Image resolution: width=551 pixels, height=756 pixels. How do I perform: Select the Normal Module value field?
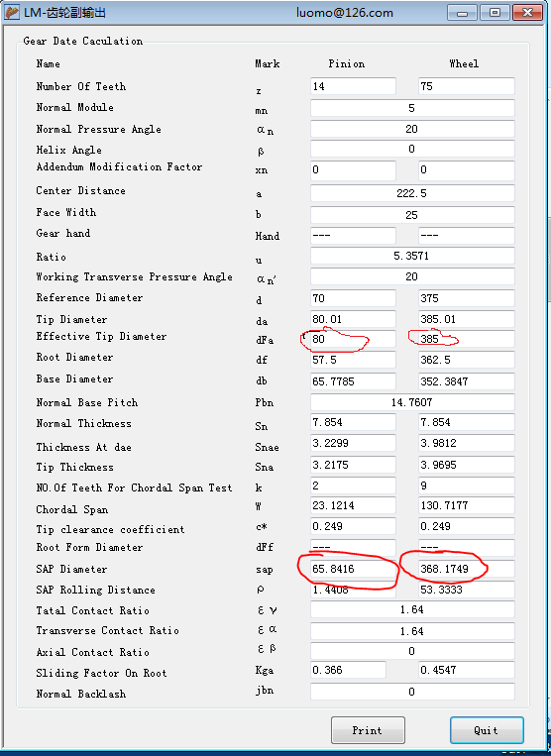coord(412,108)
